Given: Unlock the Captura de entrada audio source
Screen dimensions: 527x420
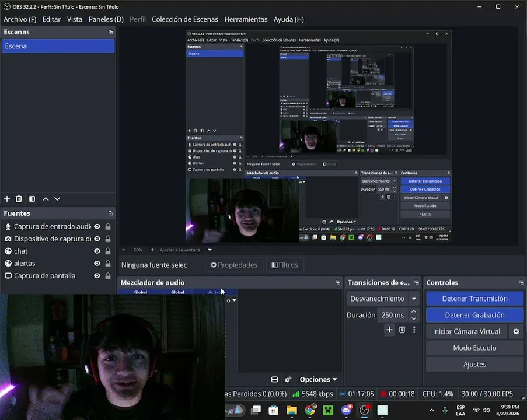Looking at the screenshot, I should tap(108, 227).
